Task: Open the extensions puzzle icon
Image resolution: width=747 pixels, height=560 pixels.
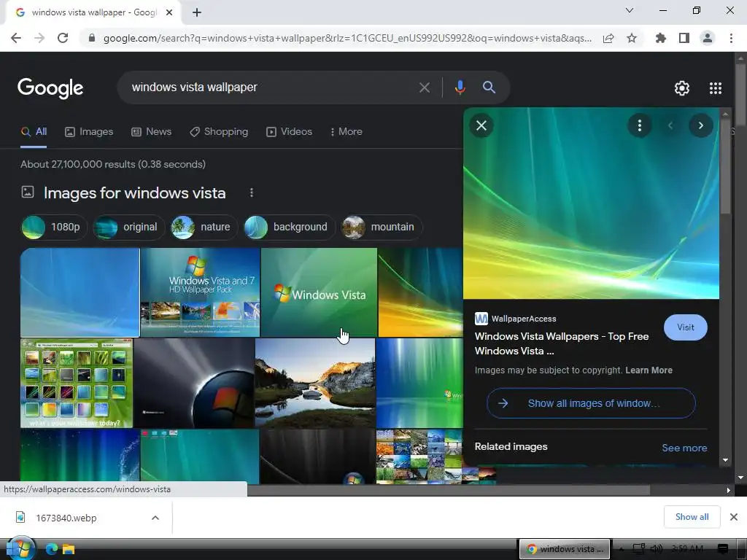Action: (661, 38)
